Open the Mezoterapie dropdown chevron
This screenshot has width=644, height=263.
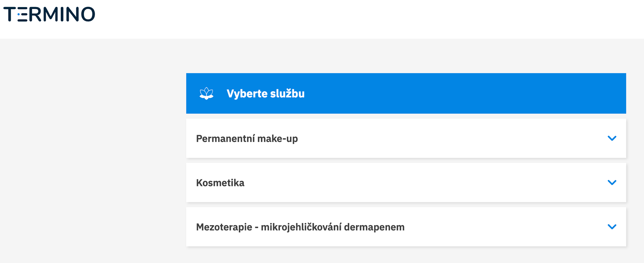tap(612, 227)
